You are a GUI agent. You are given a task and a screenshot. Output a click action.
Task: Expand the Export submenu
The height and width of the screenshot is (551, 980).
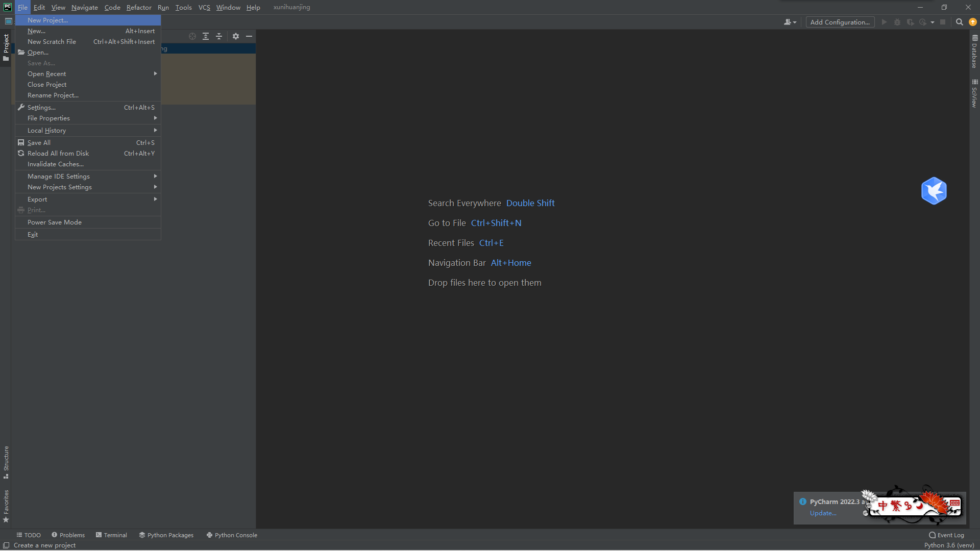[88, 199]
